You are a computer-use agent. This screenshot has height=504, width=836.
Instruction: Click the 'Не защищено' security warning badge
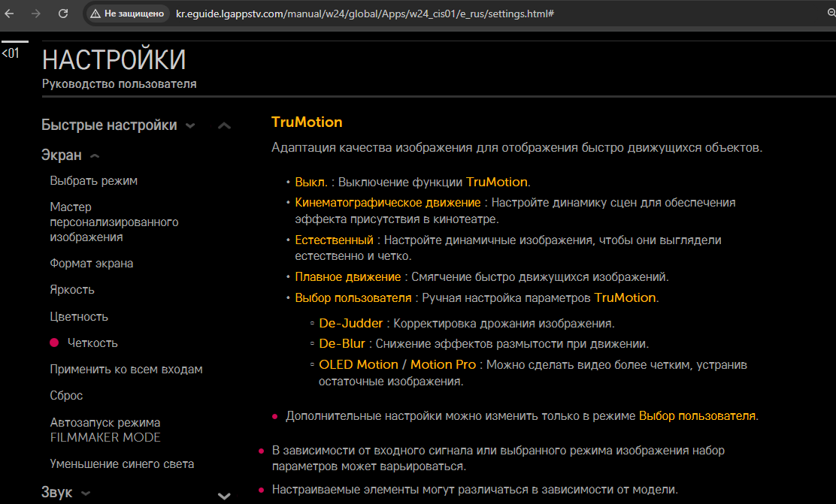tap(126, 14)
